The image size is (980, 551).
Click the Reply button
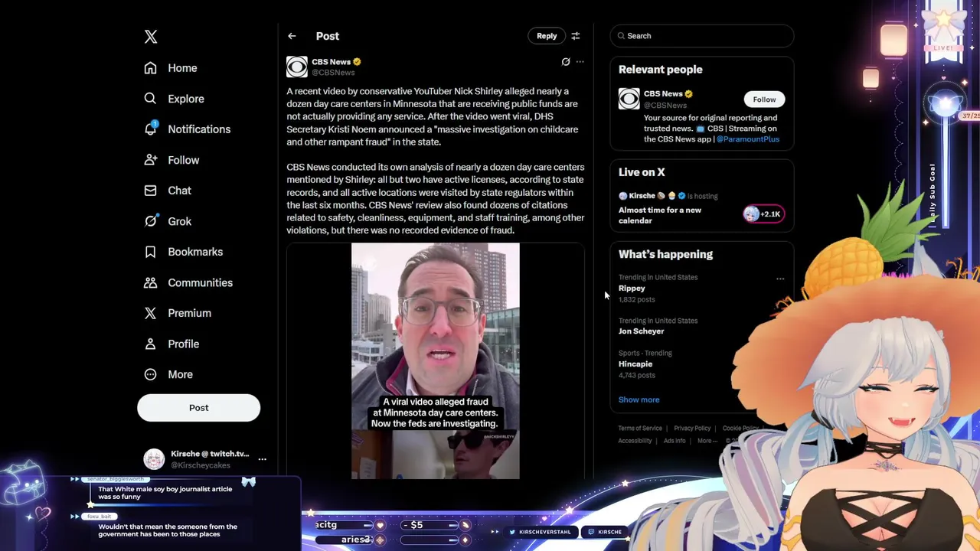pos(547,36)
